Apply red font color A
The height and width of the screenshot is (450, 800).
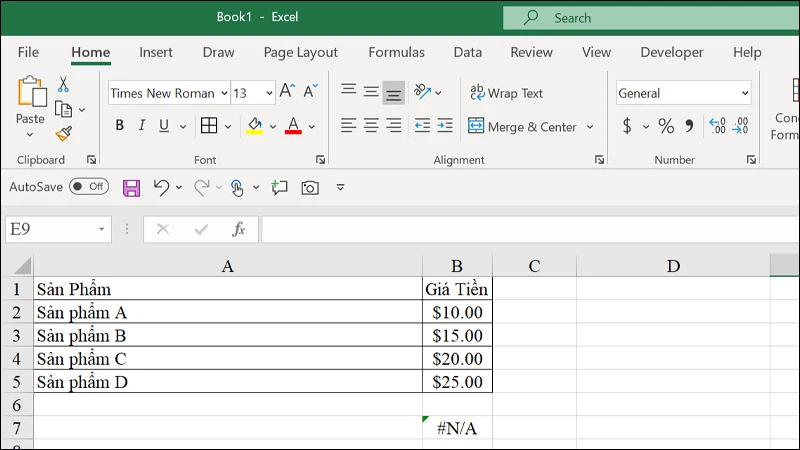pyautogui.click(x=293, y=125)
